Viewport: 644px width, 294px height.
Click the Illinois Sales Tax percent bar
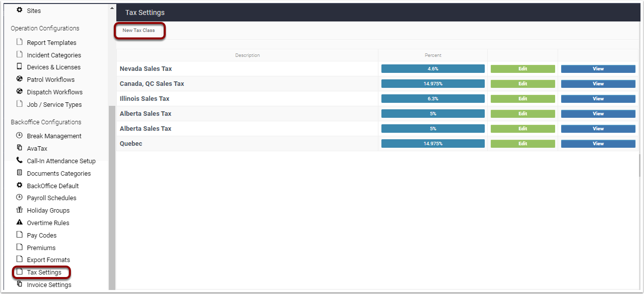(x=432, y=98)
